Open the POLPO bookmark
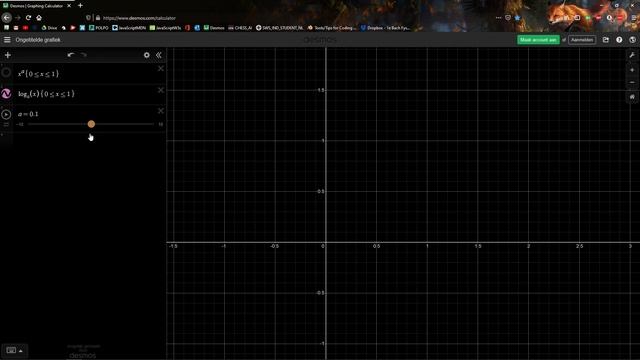Viewport: 640px width, 360px height. pos(98,28)
